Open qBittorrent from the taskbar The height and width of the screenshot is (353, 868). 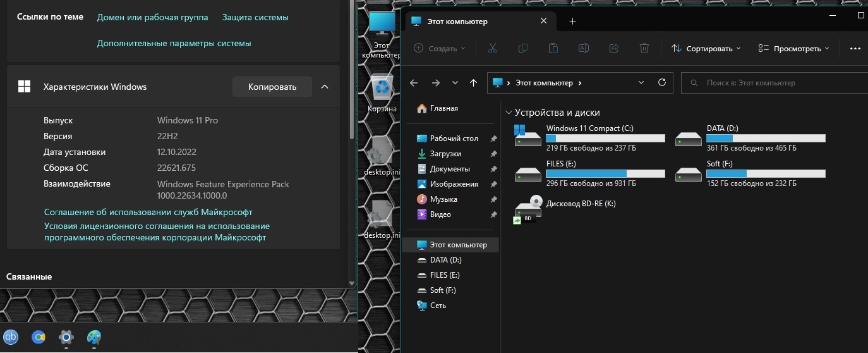click(11, 337)
